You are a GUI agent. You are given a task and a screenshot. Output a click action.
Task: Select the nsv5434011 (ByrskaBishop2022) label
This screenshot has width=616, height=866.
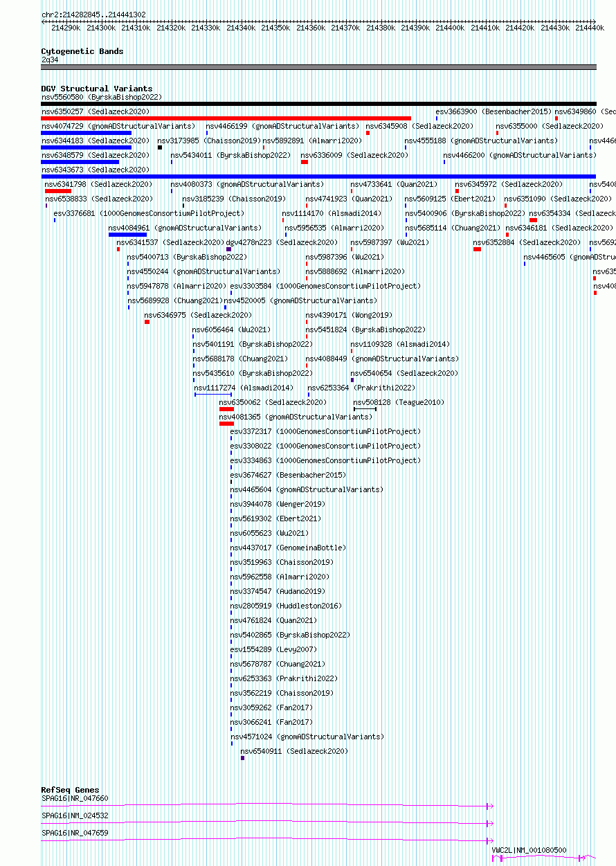click(x=230, y=155)
